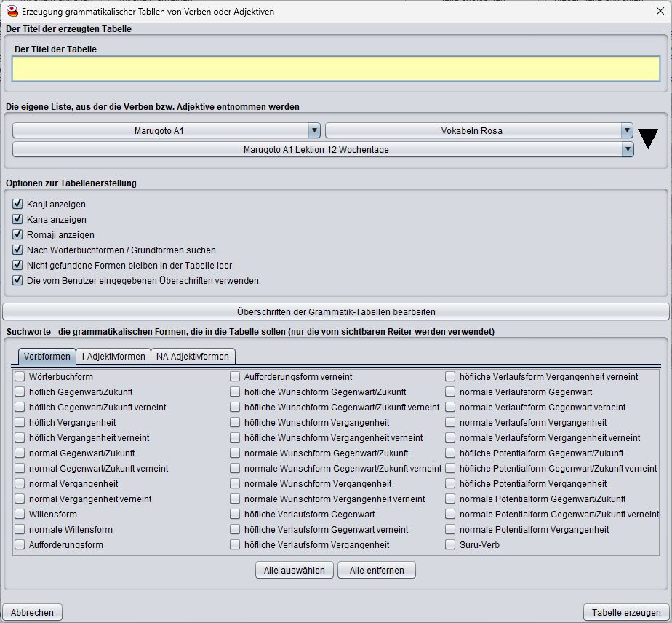The image size is (672, 623).
Task: Check 'normale Potentialform Vergangenheit'
Action: 451,530
